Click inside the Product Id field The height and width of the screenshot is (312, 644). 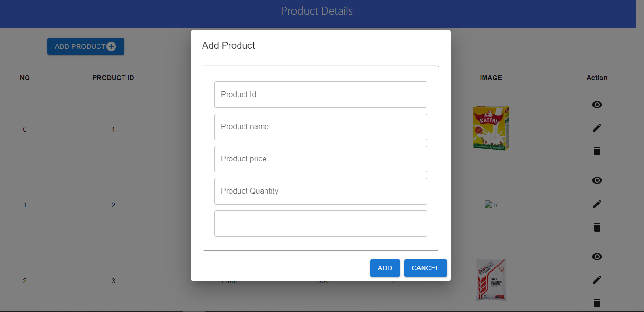click(320, 94)
